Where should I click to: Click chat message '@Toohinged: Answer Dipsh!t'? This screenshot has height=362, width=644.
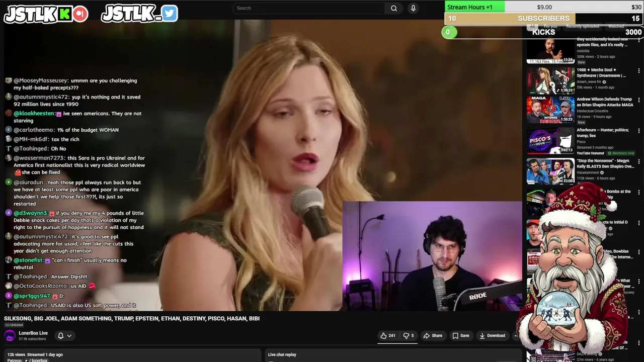coord(50,277)
